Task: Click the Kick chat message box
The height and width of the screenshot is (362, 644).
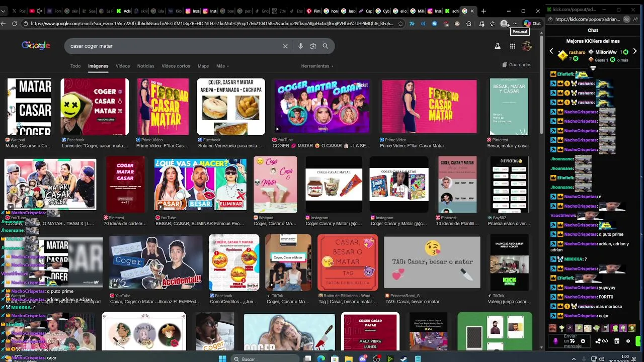Action: pos(570,341)
